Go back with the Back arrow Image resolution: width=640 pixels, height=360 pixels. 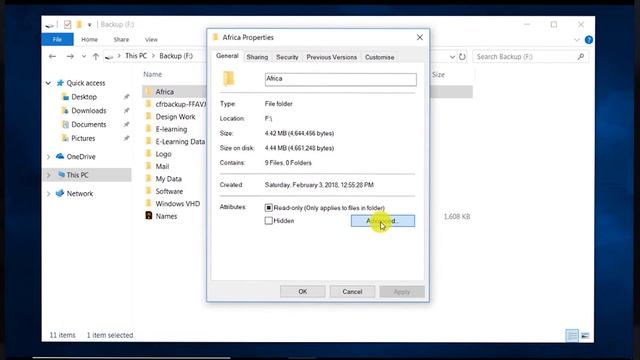point(52,56)
